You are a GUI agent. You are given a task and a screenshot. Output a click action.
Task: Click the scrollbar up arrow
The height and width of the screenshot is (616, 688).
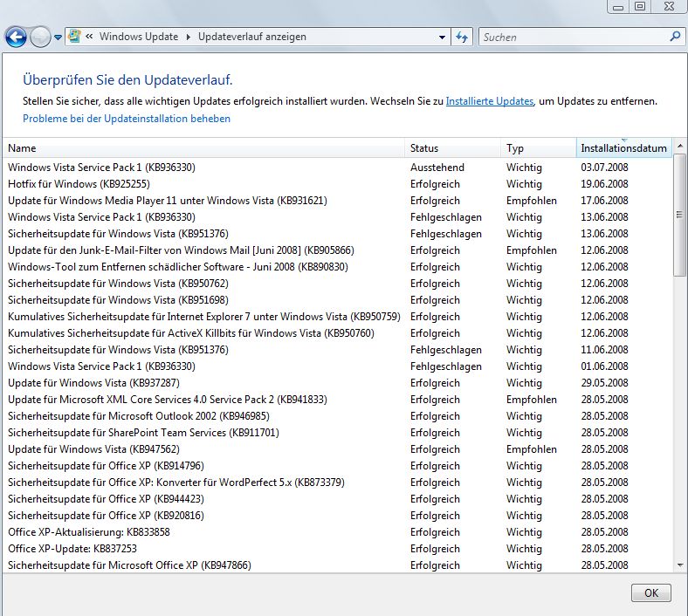pyautogui.click(x=679, y=146)
